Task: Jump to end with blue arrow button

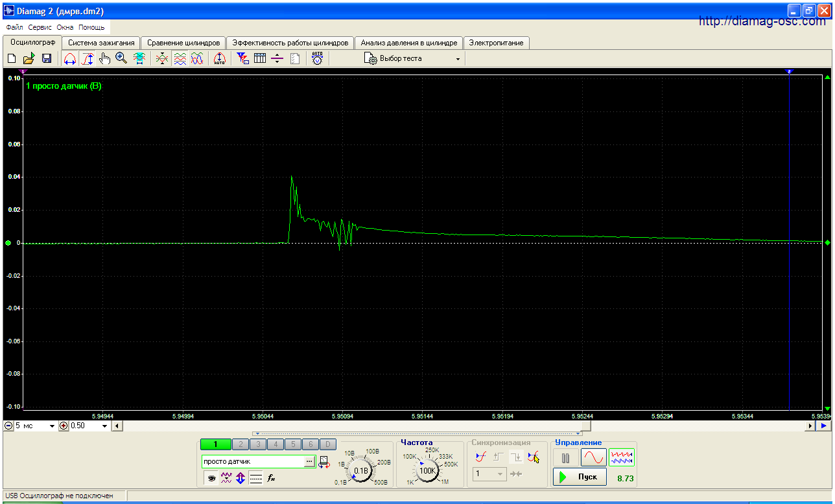Action: (x=823, y=426)
